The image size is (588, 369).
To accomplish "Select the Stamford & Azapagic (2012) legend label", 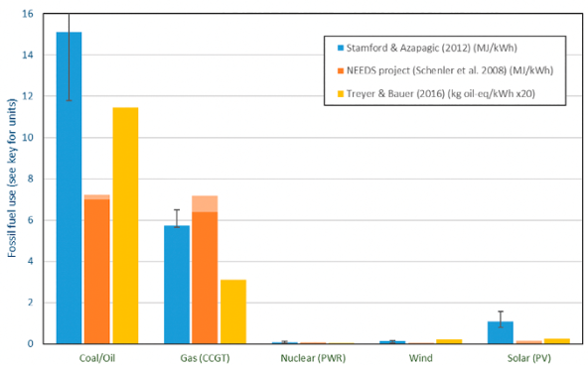I will [x=432, y=48].
